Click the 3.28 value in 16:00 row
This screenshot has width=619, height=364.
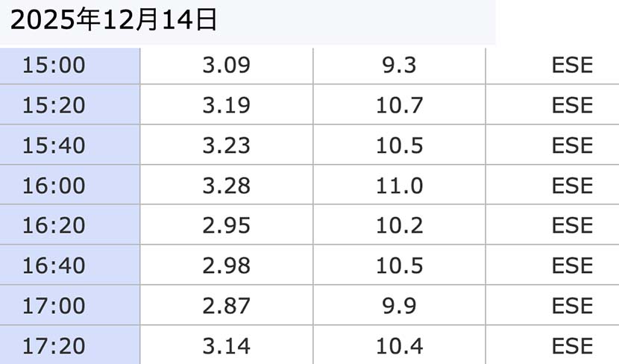[226, 186]
